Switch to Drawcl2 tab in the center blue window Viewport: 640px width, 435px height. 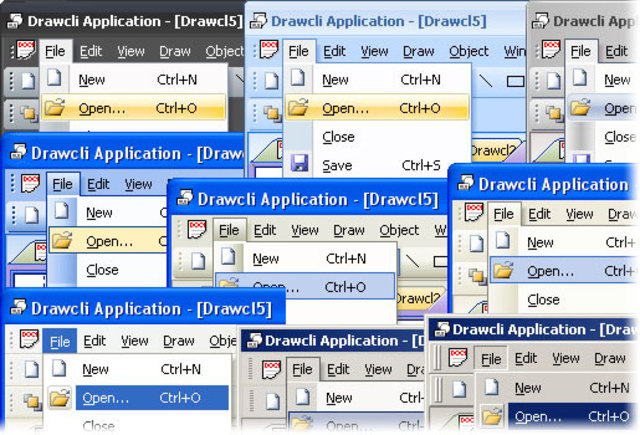click(420, 299)
